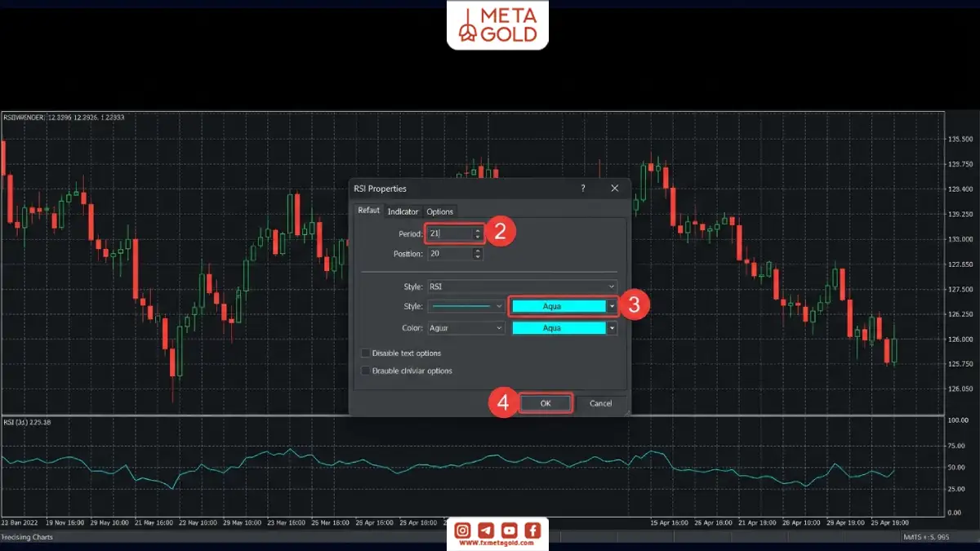Open the line style dropdown
Viewport: 980px width, 551px height.
coord(466,306)
